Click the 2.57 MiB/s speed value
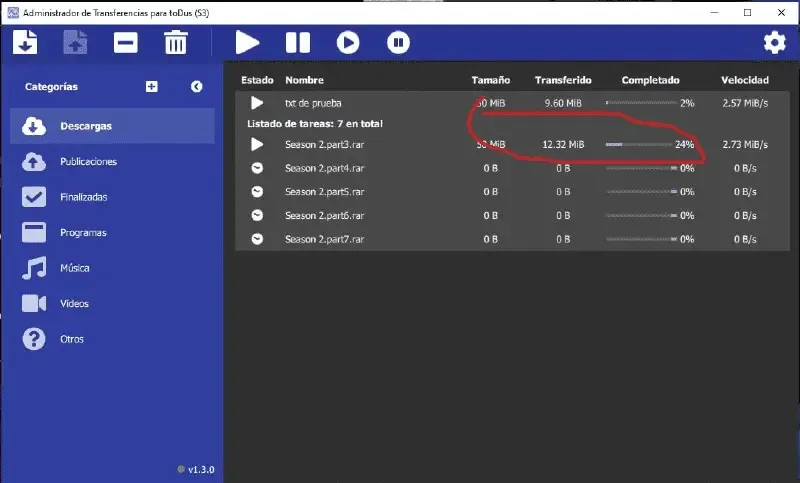 (745, 103)
